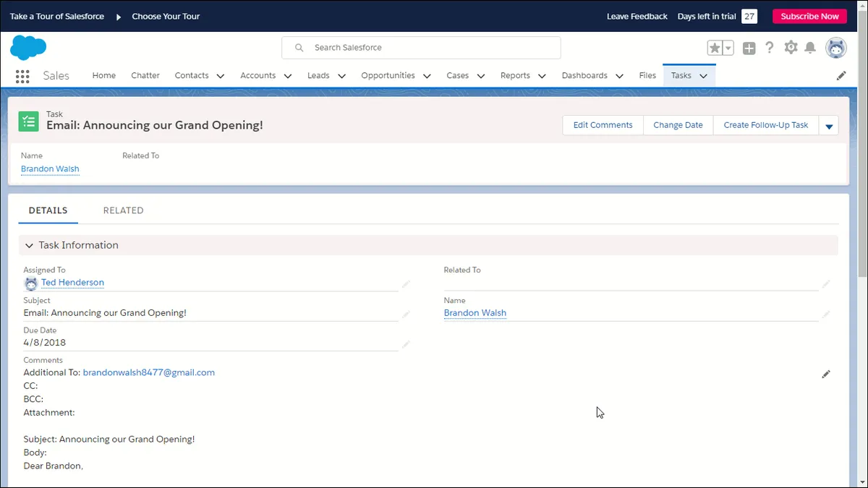Go to the Home tab
This screenshot has height=488, width=868.
[x=103, y=75]
